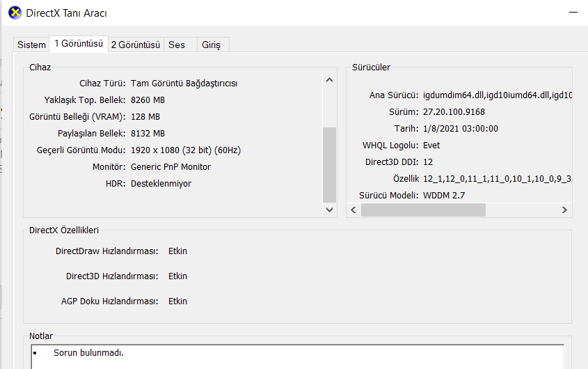Minimize the DirectX Tanı Aracı window
The image size is (588, 369).
[x=573, y=13]
